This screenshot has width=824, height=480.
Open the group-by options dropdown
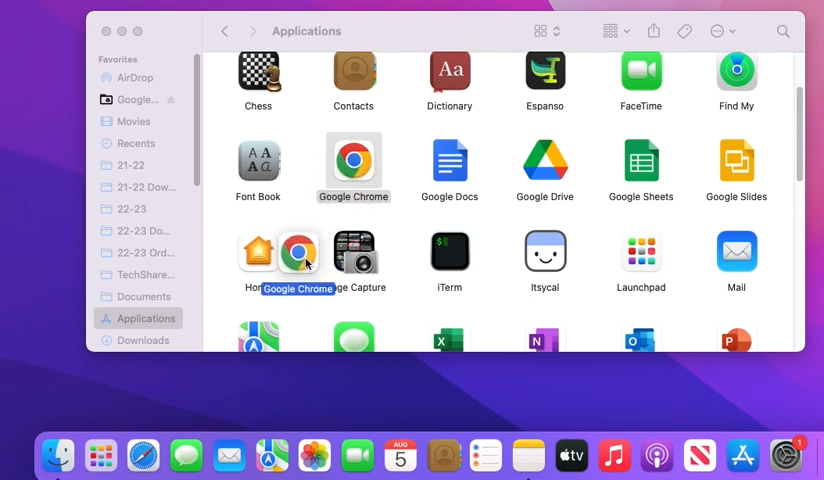(616, 32)
